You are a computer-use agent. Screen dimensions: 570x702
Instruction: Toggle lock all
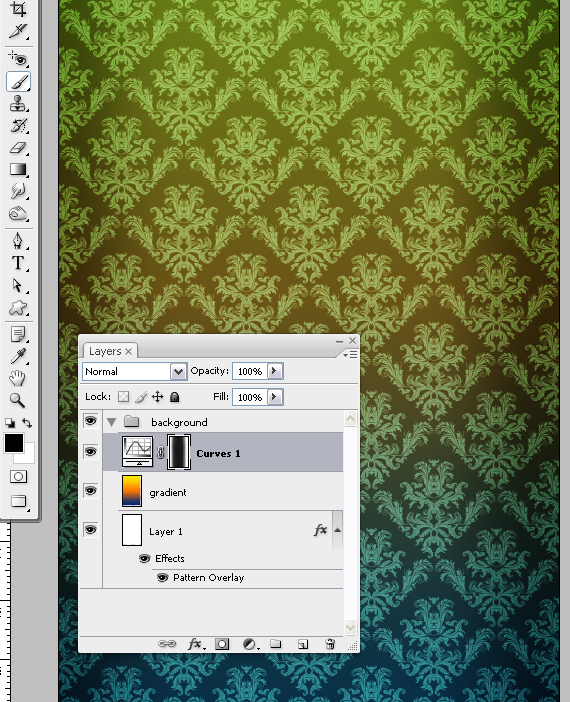point(175,397)
